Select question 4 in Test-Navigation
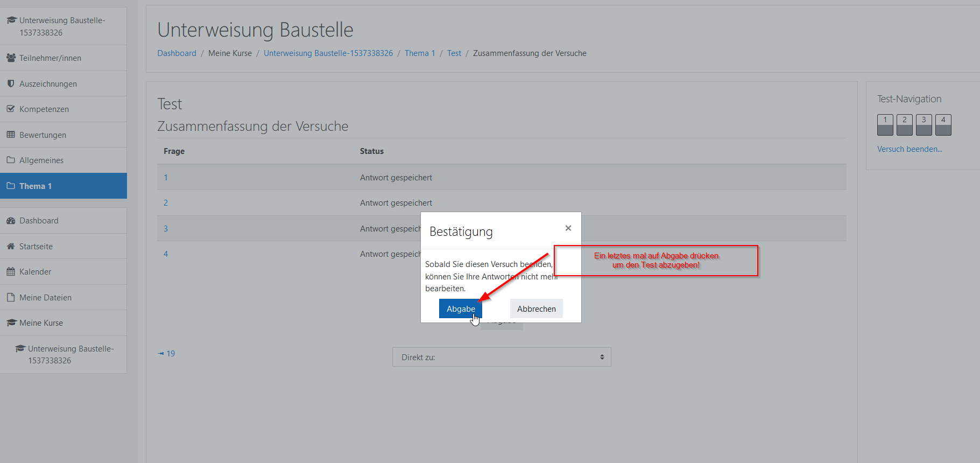Image resolution: width=980 pixels, height=463 pixels. 943,124
